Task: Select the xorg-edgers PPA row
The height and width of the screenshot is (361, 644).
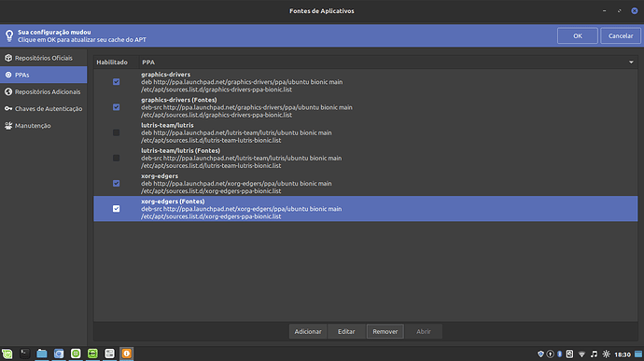Action: click(x=366, y=183)
